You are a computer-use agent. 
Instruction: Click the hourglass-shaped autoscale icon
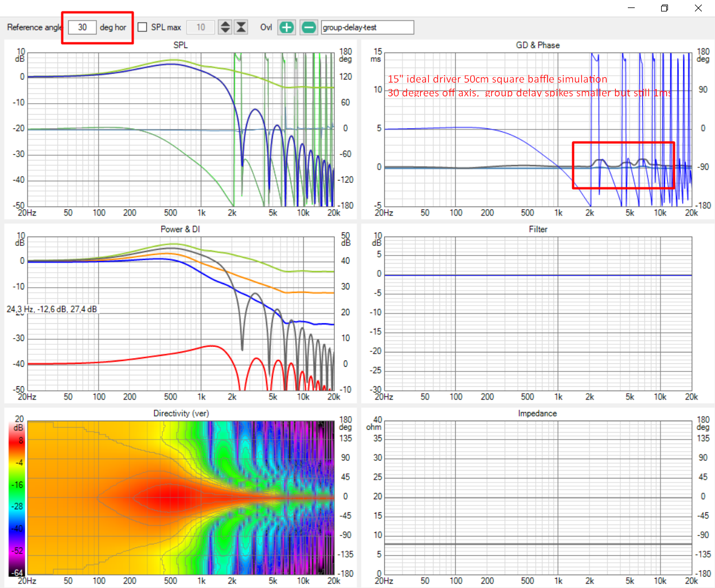click(241, 28)
